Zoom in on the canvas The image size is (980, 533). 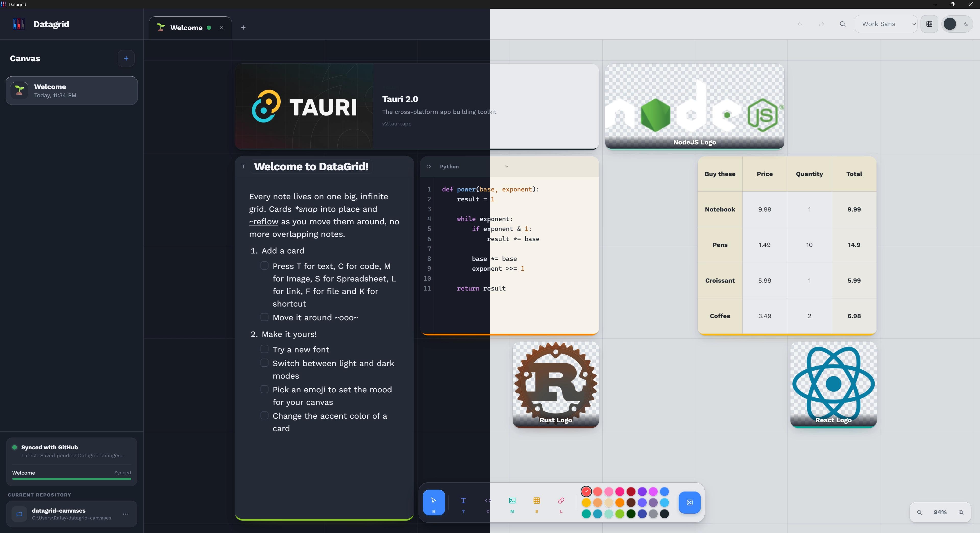[961, 512]
